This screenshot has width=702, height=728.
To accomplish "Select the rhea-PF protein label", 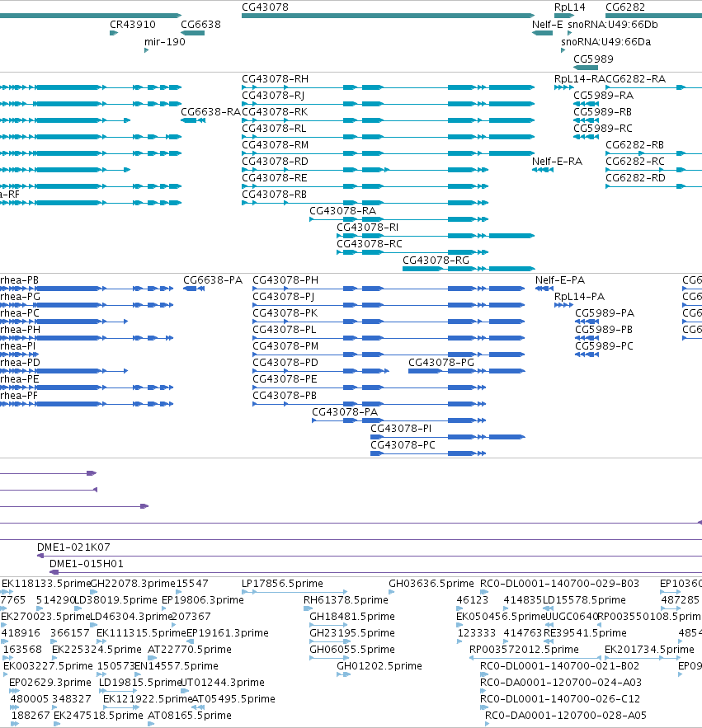I will pos(19,395).
